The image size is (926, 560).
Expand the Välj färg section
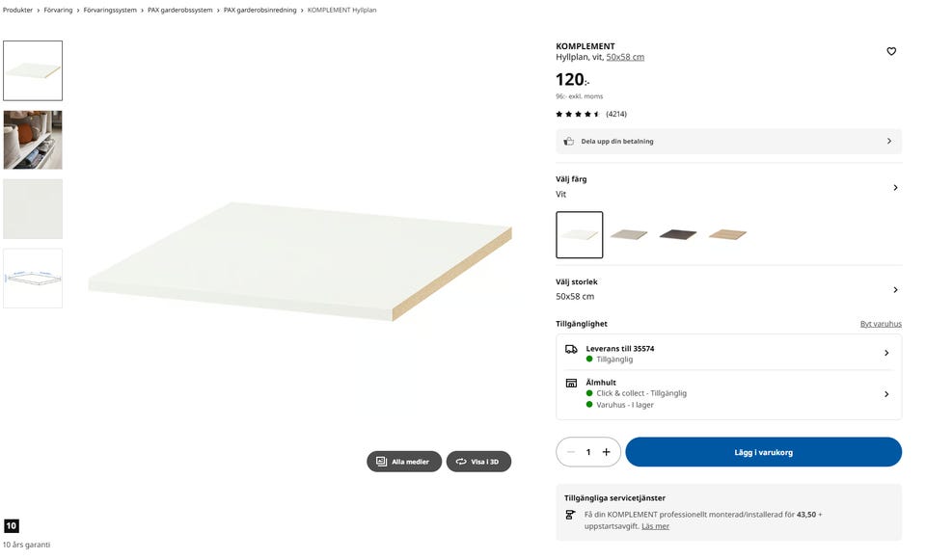click(895, 188)
